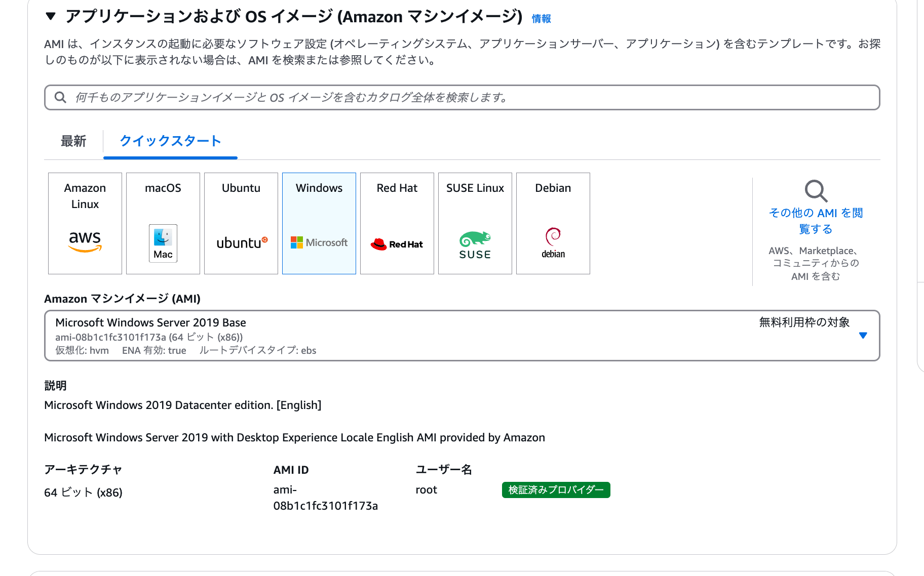Click the 検証済みプロバイダー badge

[x=556, y=490]
